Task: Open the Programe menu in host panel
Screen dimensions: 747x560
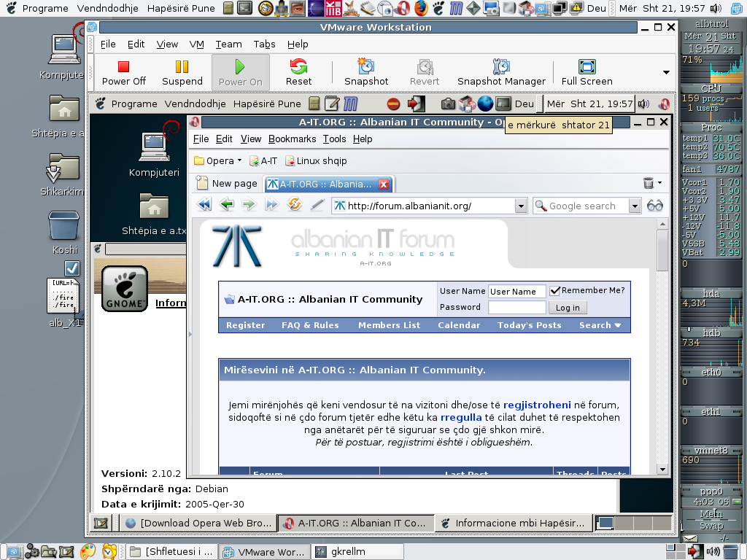Action: (x=39, y=8)
